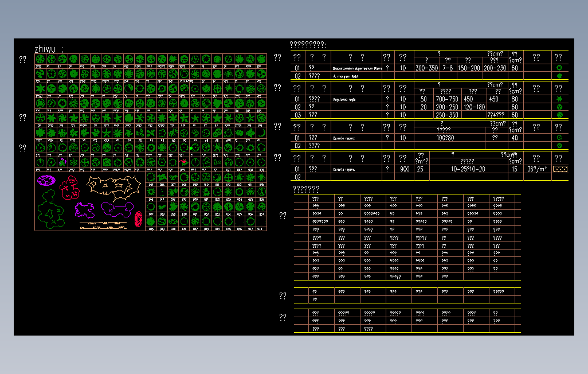Click the '250-350' table cell
The image size is (588, 374).
(x=447, y=115)
